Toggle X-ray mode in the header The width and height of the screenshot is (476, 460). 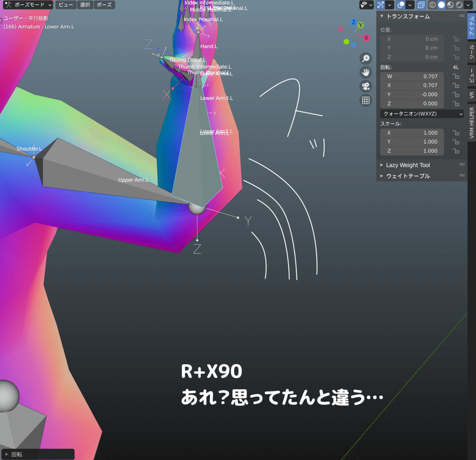pyautogui.click(x=421, y=6)
